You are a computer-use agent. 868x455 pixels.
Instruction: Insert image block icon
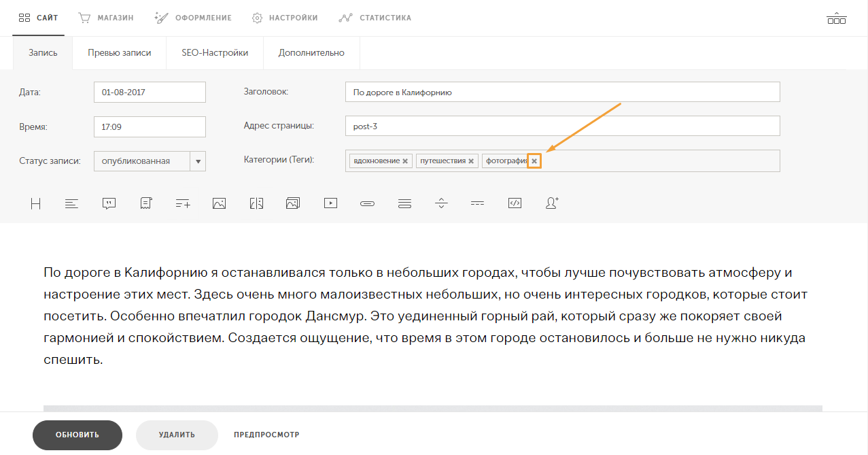(219, 203)
